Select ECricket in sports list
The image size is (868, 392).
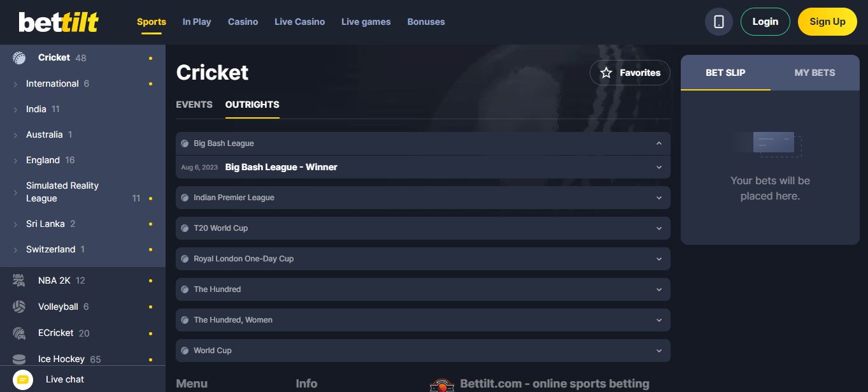click(x=83, y=333)
